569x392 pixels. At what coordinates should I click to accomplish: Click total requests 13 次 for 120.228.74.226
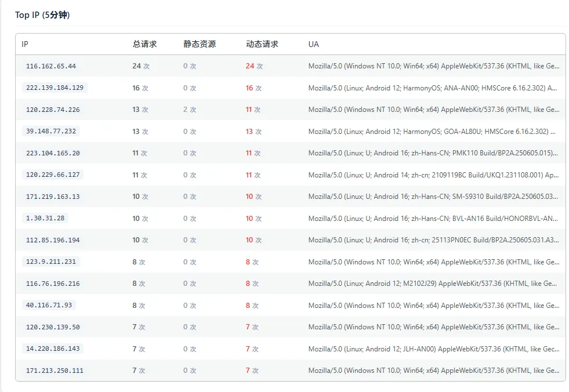[140, 110]
